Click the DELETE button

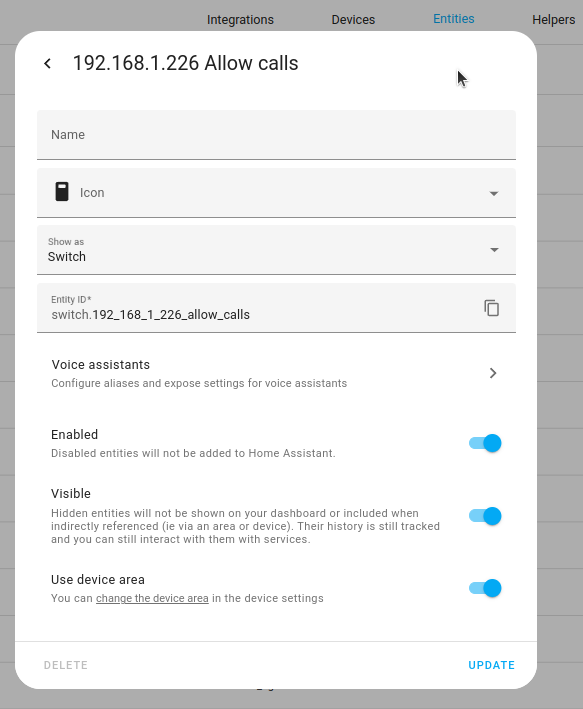coord(66,665)
